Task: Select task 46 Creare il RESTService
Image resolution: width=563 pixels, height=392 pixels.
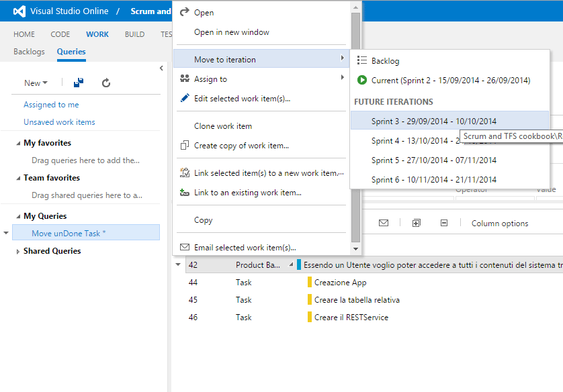Action: tap(351, 317)
